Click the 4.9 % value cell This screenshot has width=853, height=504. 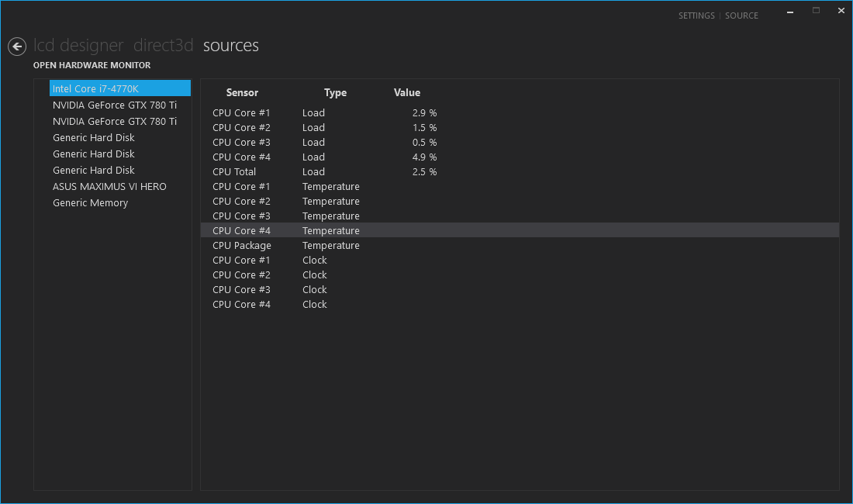click(424, 157)
